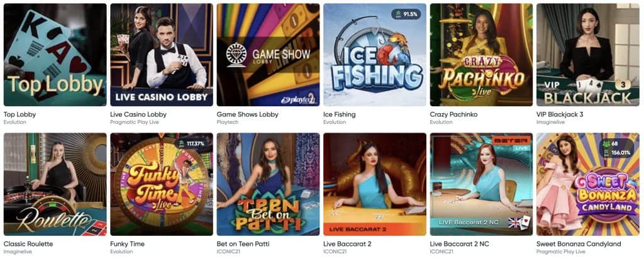
Task: Open the Live Baccarat 2 thumbnail
Action: click(375, 184)
